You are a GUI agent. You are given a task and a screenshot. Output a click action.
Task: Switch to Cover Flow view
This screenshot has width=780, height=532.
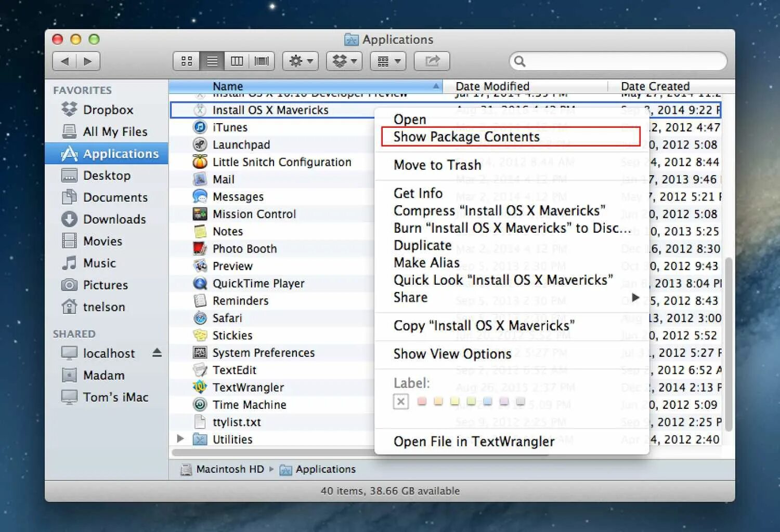pos(262,61)
